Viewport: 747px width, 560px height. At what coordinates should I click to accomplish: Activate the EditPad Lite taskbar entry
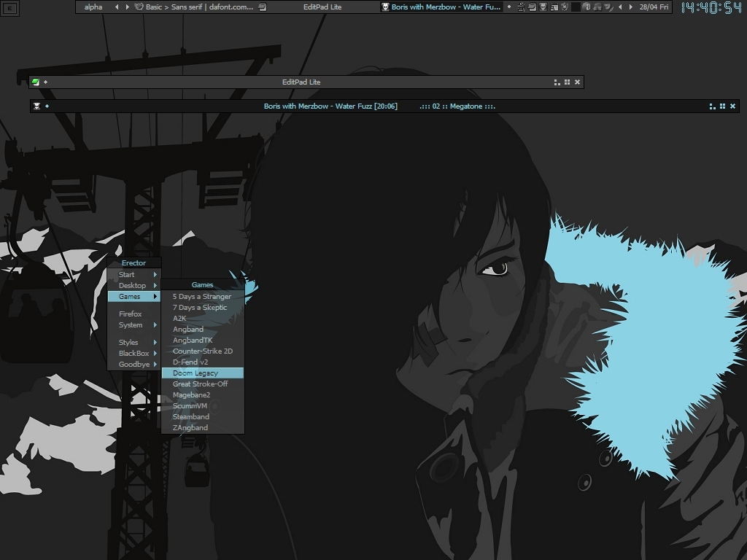coord(322,7)
